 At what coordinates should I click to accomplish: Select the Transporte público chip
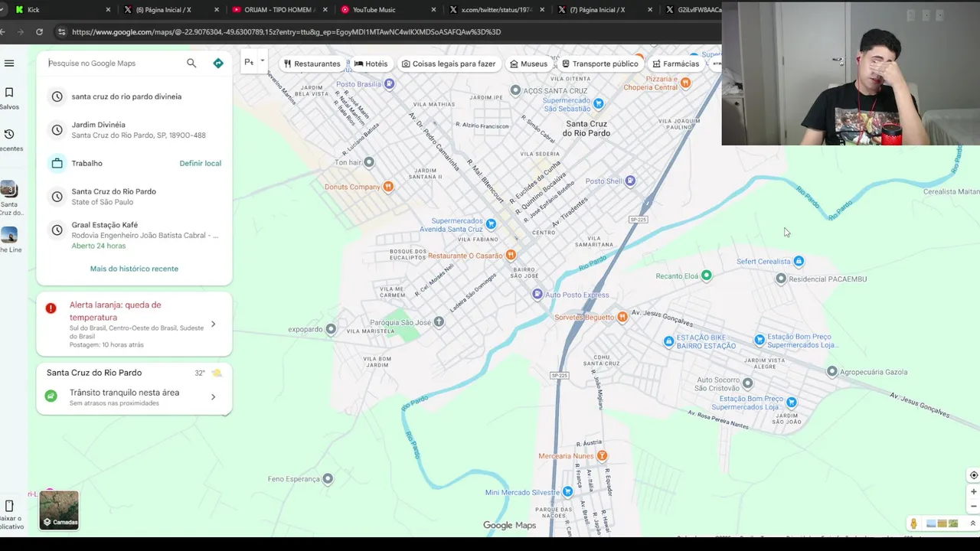point(599,64)
